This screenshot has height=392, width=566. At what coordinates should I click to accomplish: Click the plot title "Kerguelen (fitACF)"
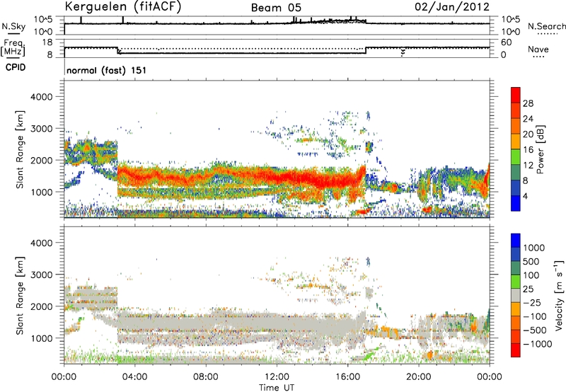point(122,7)
